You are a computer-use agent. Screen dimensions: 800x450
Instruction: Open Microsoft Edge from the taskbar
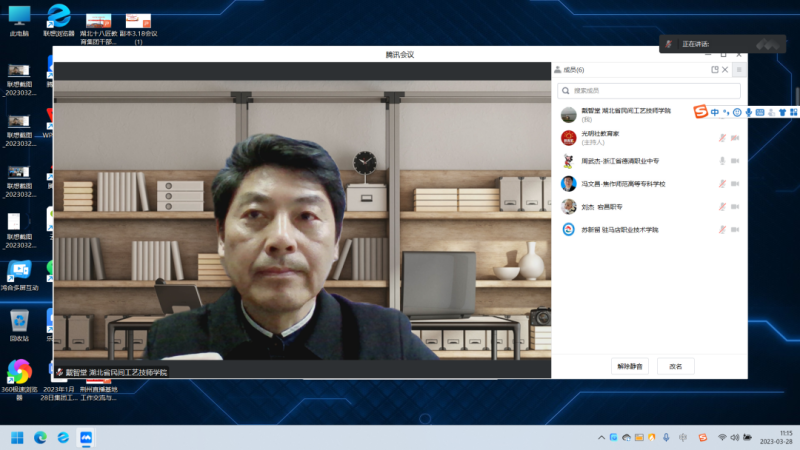(x=40, y=438)
